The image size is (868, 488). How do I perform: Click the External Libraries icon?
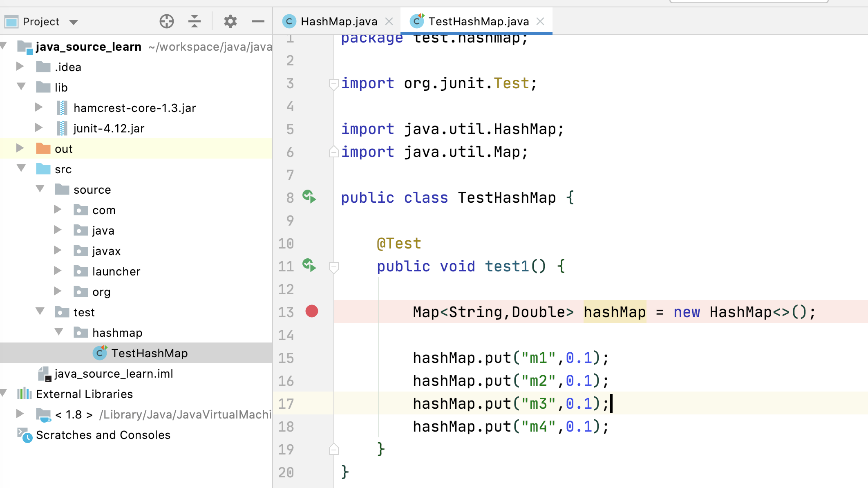24,394
